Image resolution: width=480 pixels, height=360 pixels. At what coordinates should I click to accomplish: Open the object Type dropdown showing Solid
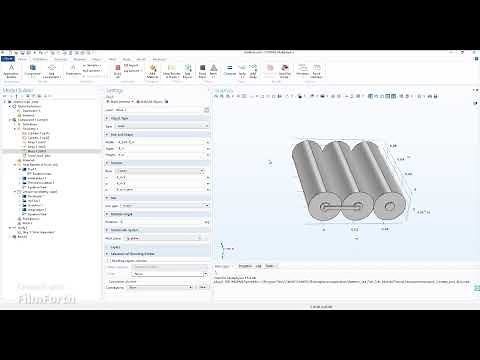pos(162,126)
